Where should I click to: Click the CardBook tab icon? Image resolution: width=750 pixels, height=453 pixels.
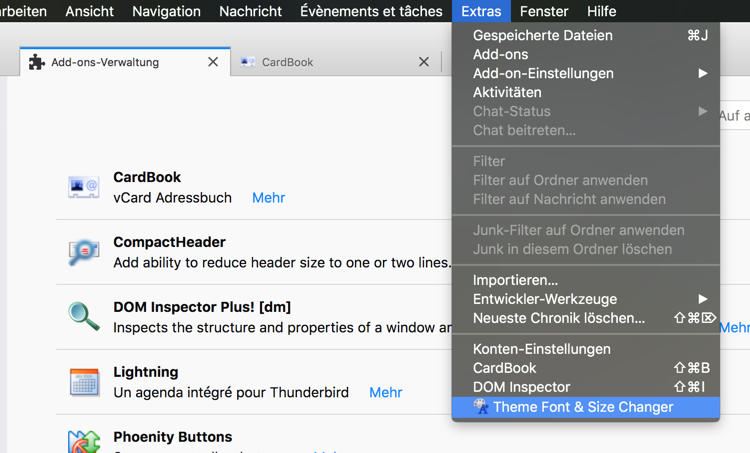click(x=248, y=62)
